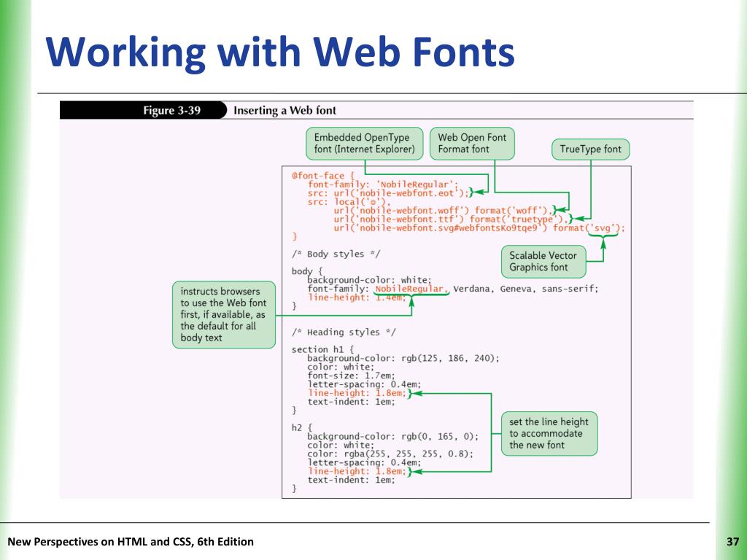Click the h2 'line-height: 1.8em;' line
Screen dimensions: 747x560
[x=357, y=472]
